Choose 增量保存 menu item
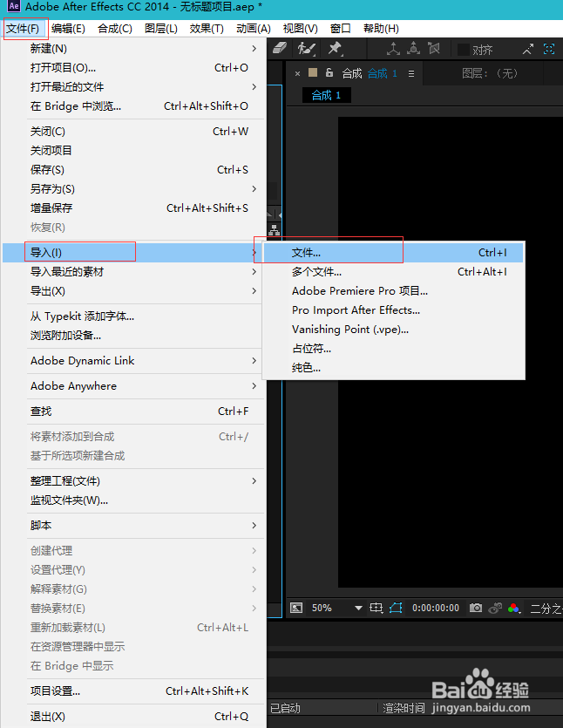 click(x=133, y=208)
